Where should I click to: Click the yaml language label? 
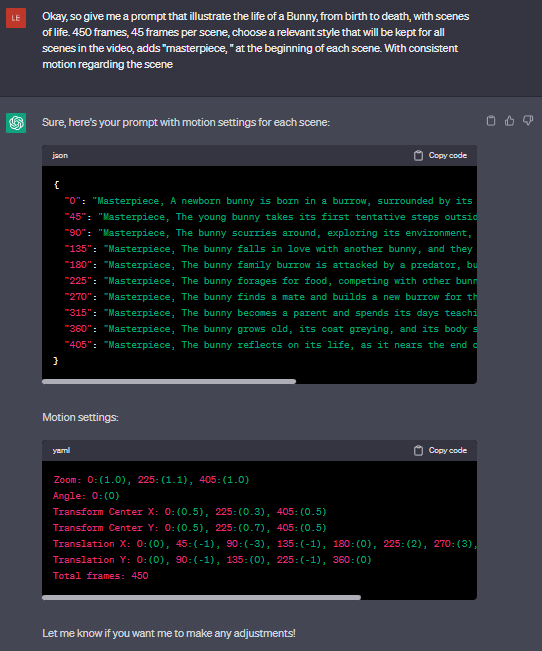pyautogui.click(x=61, y=450)
